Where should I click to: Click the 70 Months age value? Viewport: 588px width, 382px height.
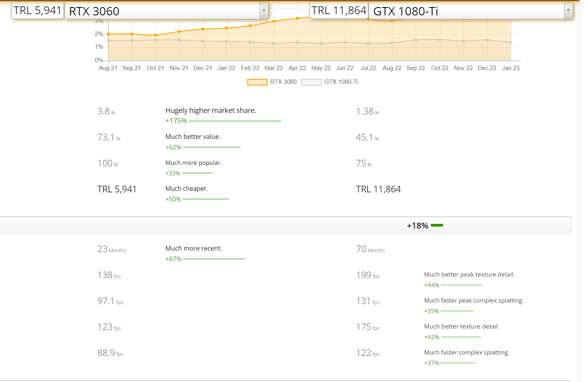click(x=371, y=249)
